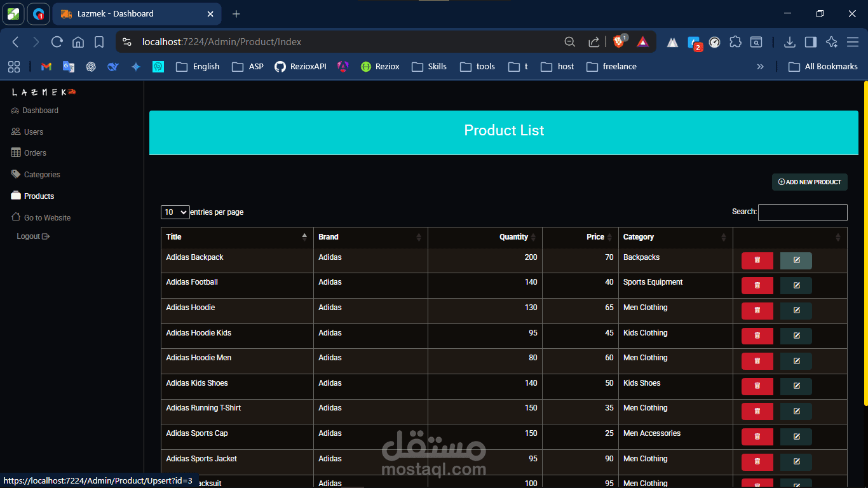This screenshot has height=488, width=868.
Task: Edit the Adidas Hoodie row with quantity 130
Action: pos(796,311)
